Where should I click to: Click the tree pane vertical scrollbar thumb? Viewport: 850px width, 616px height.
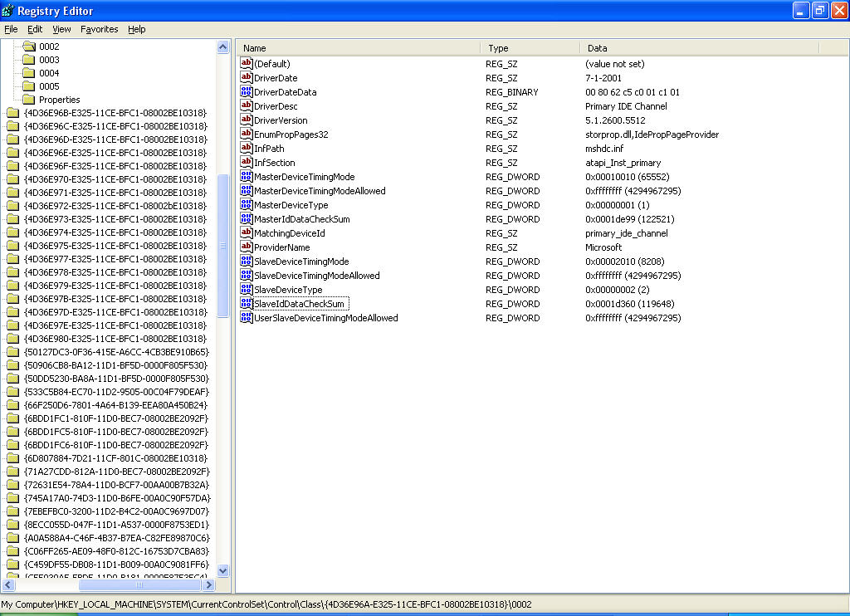222,246
